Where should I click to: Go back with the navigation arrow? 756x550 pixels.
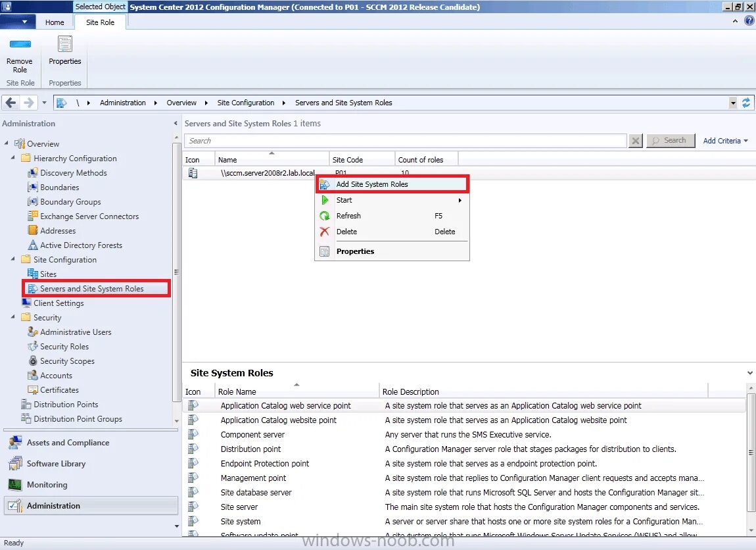[11, 103]
